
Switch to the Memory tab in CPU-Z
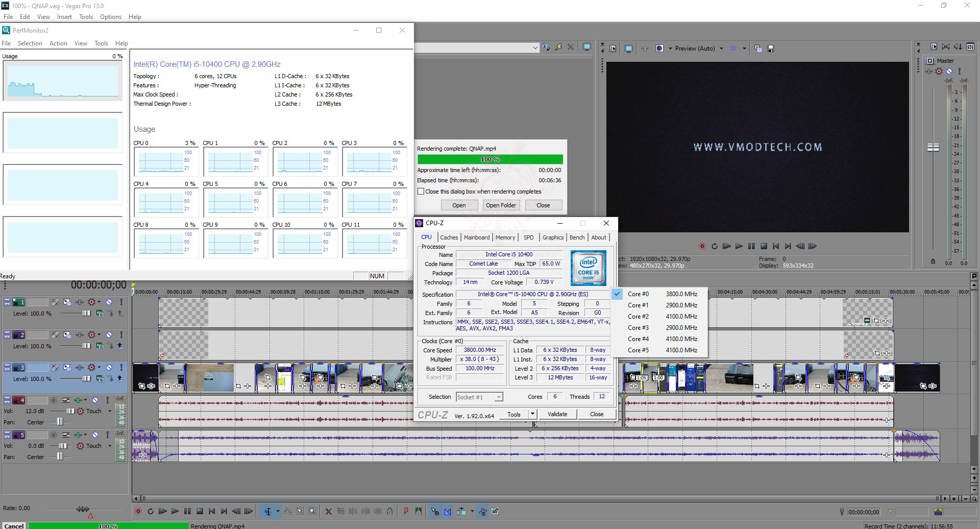click(x=505, y=237)
